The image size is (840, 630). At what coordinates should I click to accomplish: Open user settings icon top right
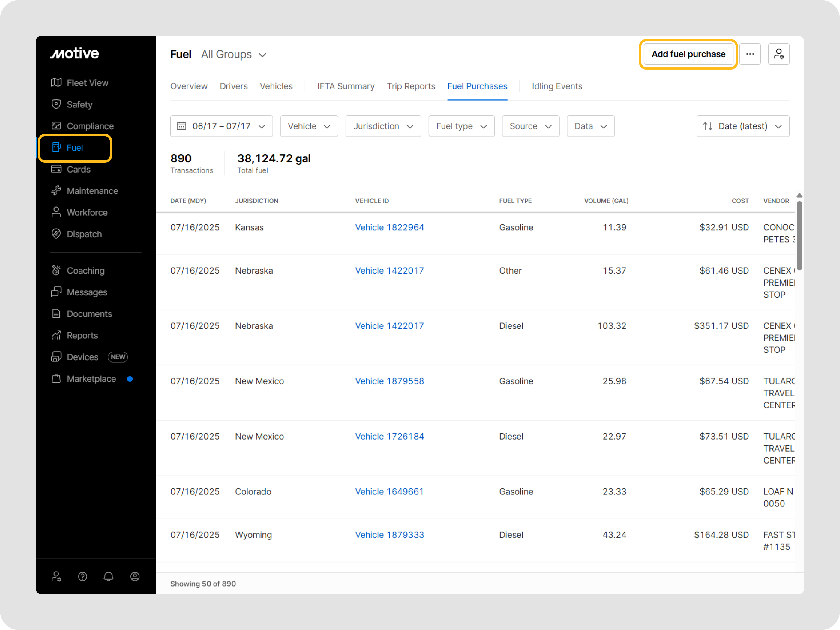[x=778, y=54]
